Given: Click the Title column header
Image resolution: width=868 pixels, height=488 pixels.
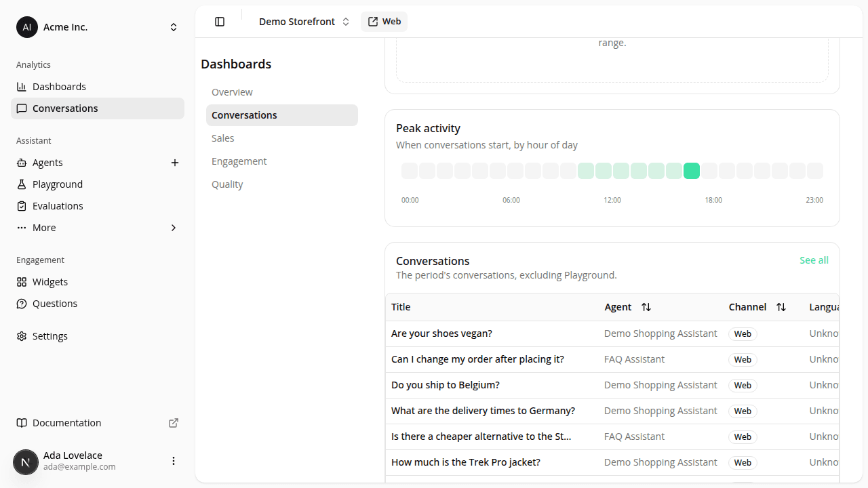Looking at the screenshot, I should pyautogui.click(x=401, y=307).
